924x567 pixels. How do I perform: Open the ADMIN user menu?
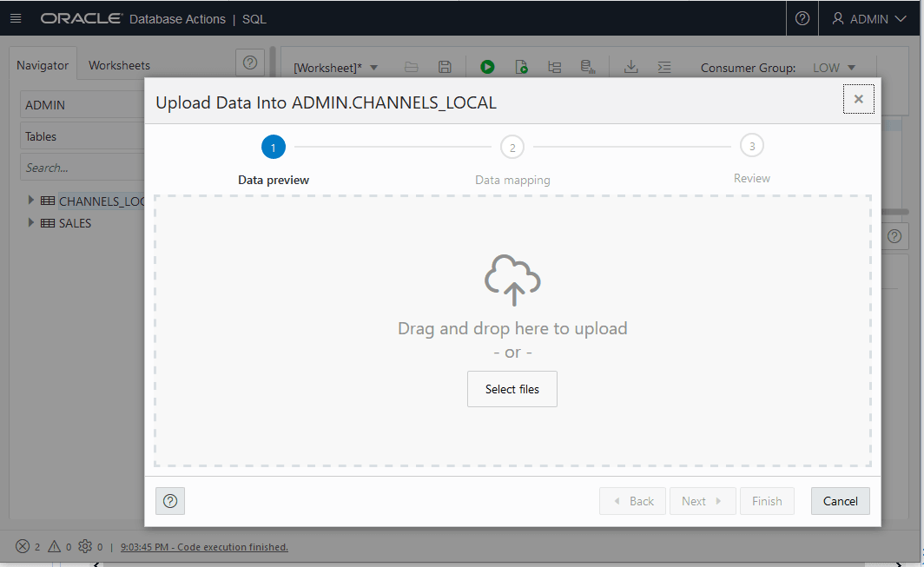(x=868, y=17)
